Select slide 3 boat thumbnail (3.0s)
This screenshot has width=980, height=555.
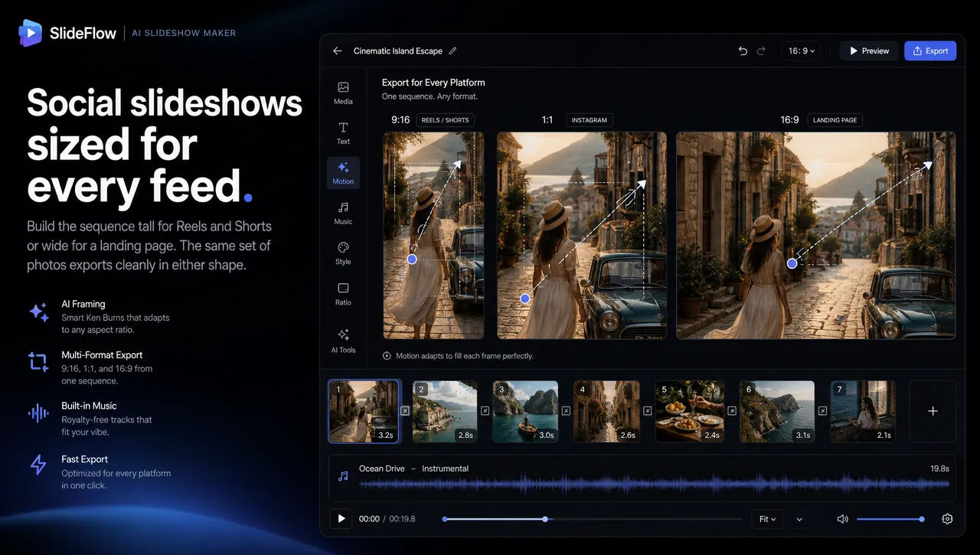click(525, 411)
